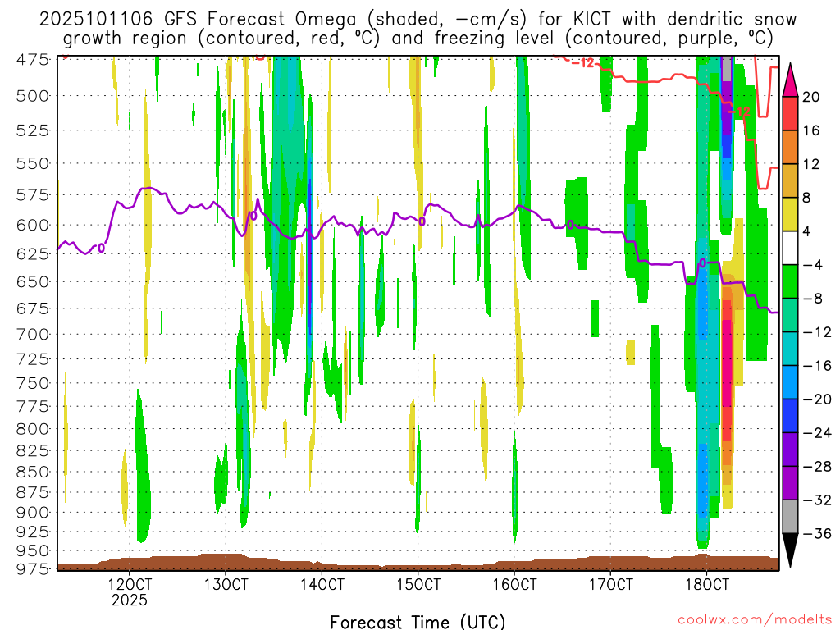The height and width of the screenshot is (630, 840).
Task: Click the colorbar value -20 label
Action: click(x=817, y=399)
